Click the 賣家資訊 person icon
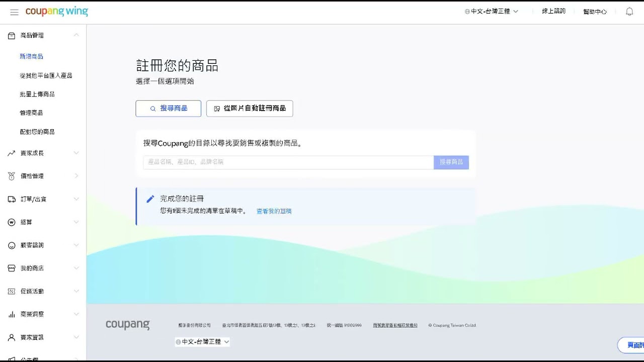 pos(12,337)
